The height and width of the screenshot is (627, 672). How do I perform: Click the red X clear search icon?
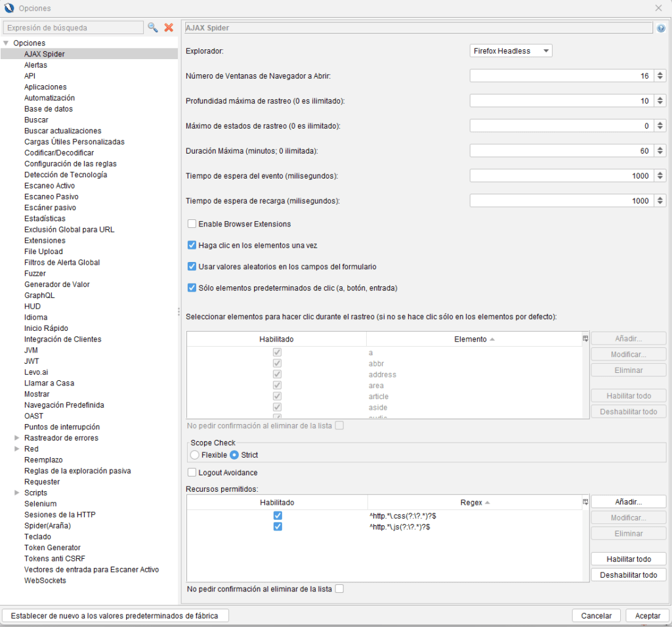[x=169, y=28]
